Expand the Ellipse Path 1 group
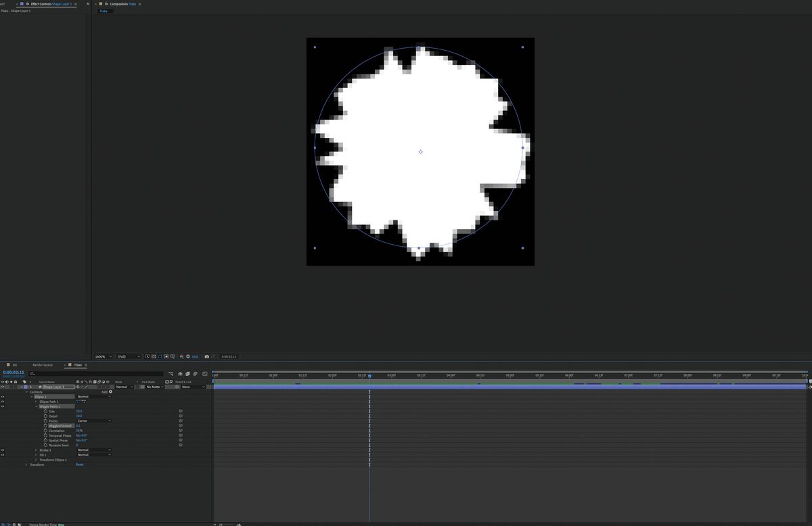 37,401
